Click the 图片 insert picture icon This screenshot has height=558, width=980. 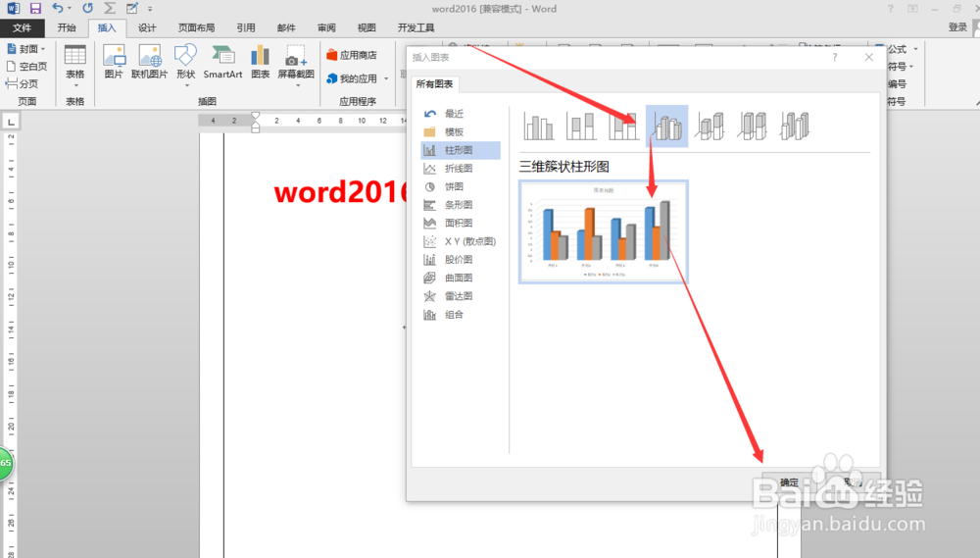tap(114, 62)
